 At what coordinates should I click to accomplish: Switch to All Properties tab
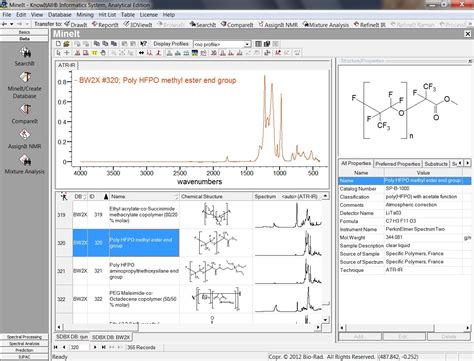point(356,163)
